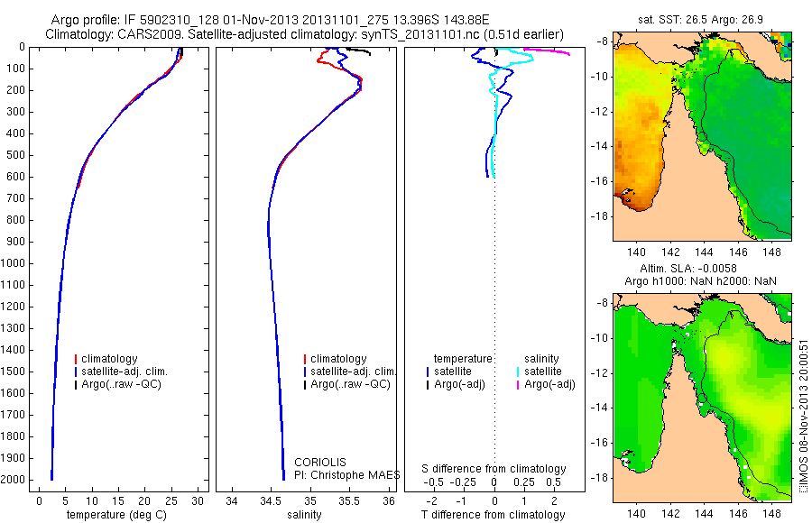
Task: Click the blue satellite temperature legend entry
Action: [x=449, y=372]
